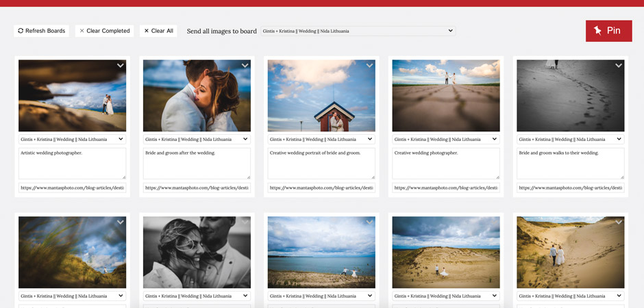Click URL field under Creative wedding portrait card
The width and height of the screenshot is (644, 308).
tap(321, 188)
